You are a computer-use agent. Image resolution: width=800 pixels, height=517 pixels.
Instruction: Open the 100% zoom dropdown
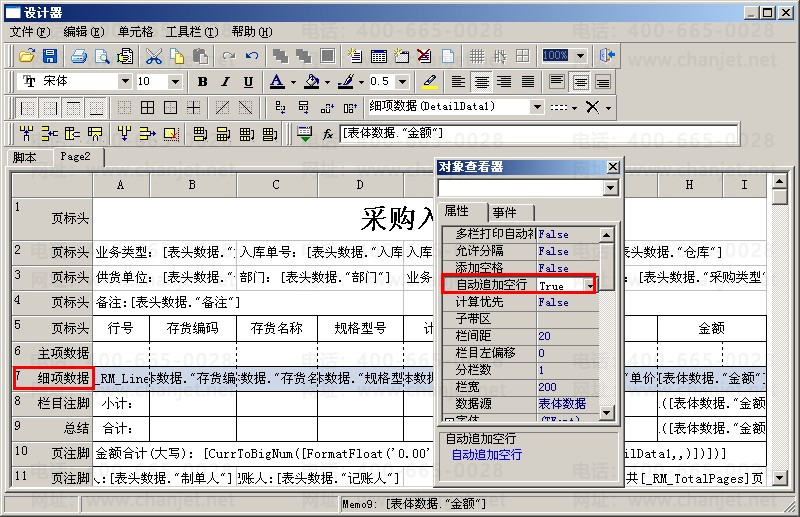tap(581, 55)
